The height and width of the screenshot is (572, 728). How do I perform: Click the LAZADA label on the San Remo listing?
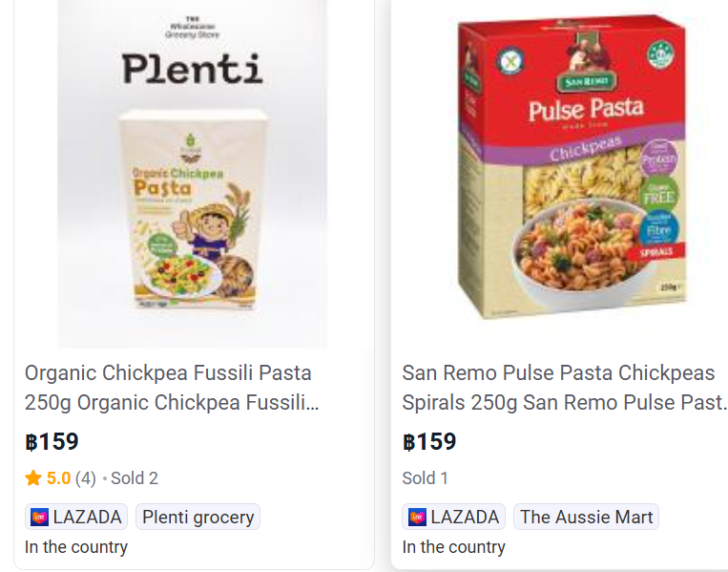[465, 518]
